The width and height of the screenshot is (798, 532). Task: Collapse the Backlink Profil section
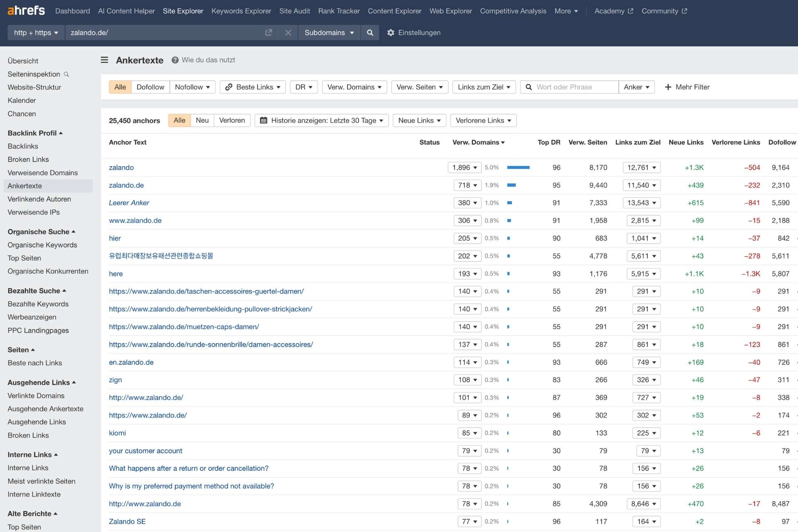35,133
